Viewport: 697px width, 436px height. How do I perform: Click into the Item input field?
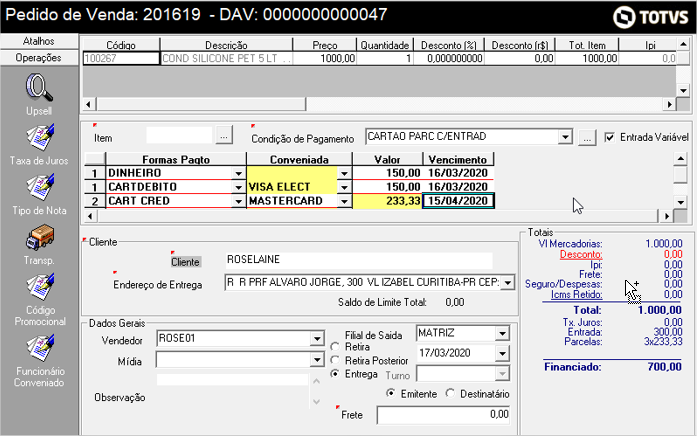[x=179, y=136]
